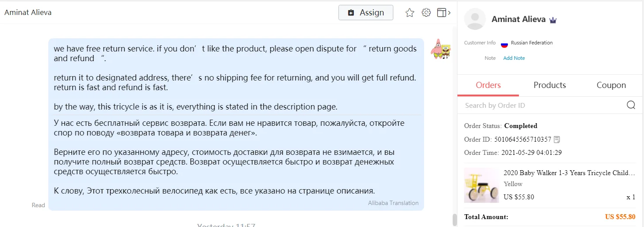
Task: Star this conversation with the star icon
Action: pos(410,13)
